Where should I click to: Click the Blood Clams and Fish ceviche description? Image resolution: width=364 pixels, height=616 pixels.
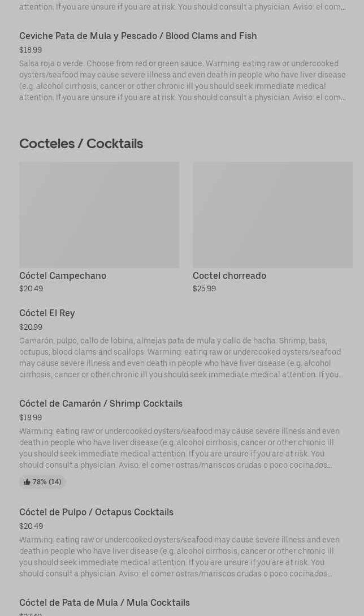pyautogui.click(x=182, y=80)
